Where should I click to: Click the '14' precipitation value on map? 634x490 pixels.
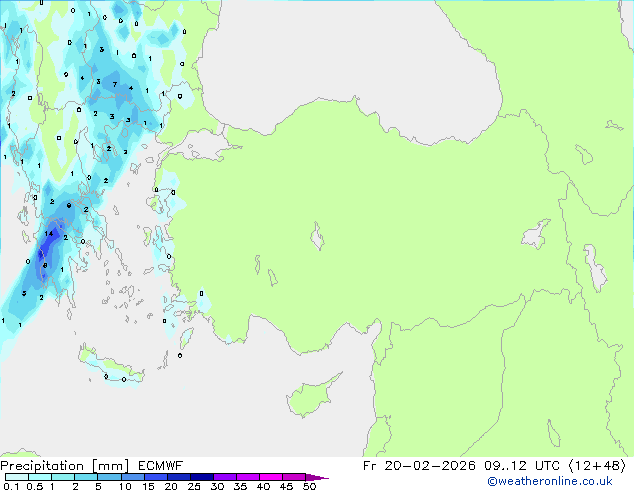tap(49, 233)
